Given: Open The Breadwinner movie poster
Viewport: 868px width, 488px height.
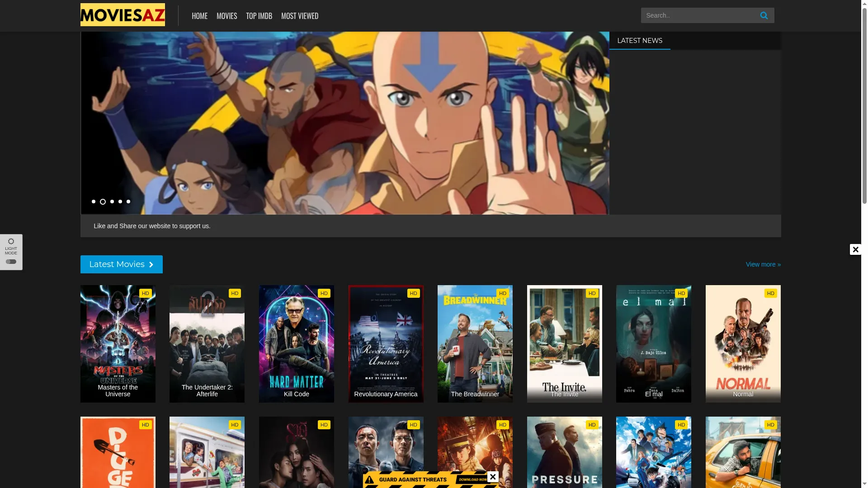Looking at the screenshot, I should coord(475,343).
